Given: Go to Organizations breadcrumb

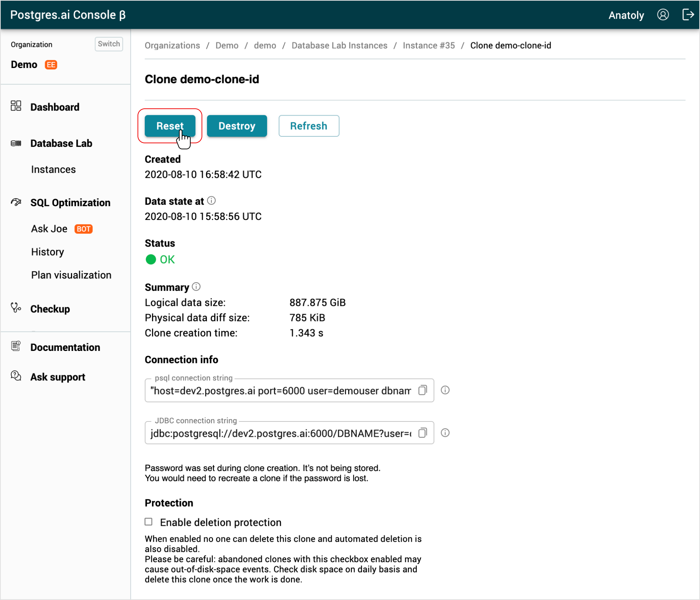Looking at the screenshot, I should click(172, 45).
